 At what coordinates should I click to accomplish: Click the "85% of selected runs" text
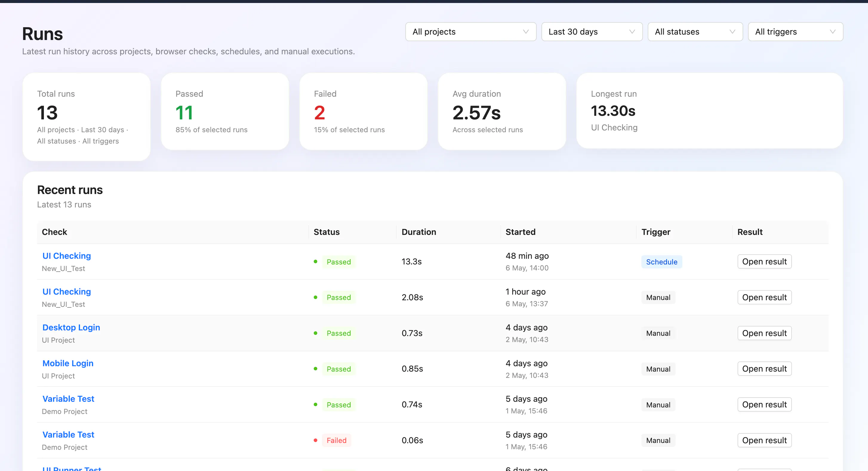point(211,130)
